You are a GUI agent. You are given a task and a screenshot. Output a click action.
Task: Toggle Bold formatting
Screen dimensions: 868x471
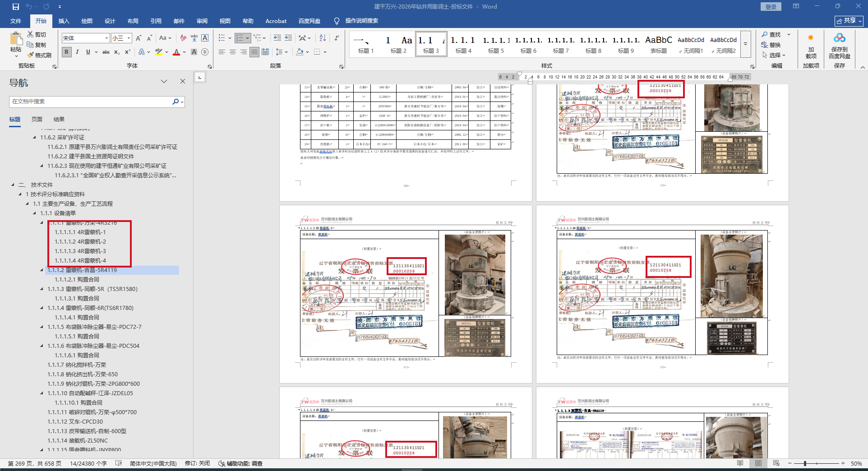67,52
